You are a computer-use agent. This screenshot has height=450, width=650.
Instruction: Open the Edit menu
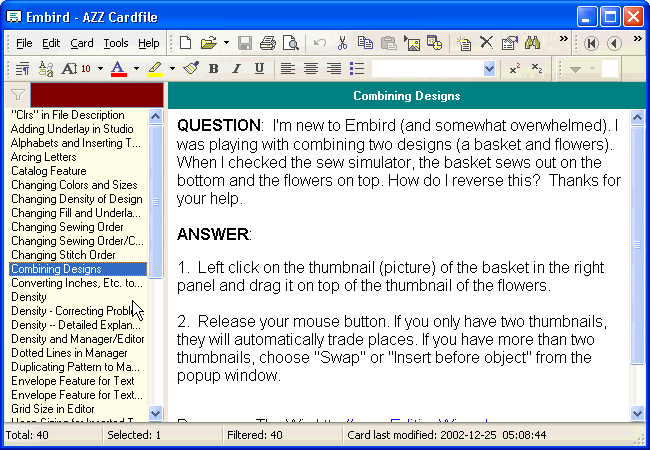[51, 43]
